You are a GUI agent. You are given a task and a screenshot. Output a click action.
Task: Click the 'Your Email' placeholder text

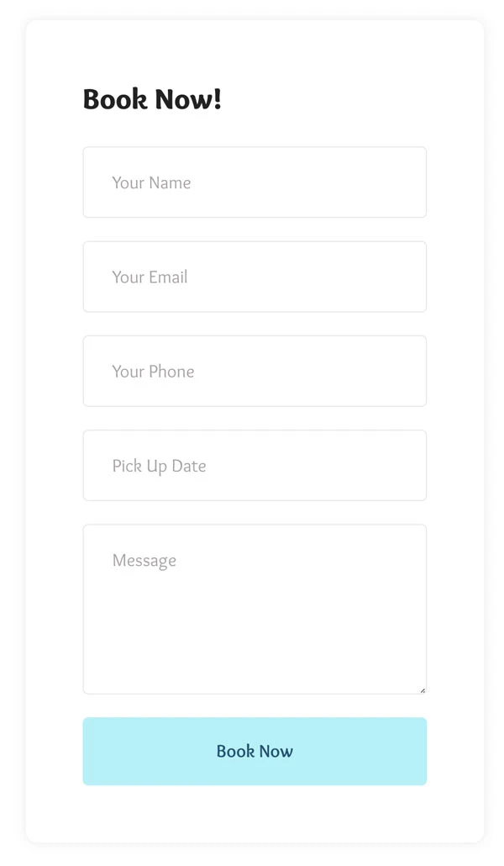click(150, 277)
